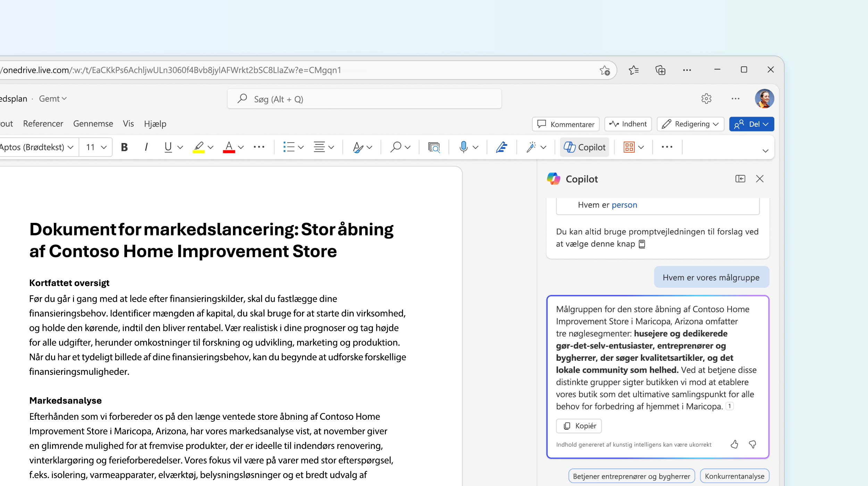Open the document search pane icon
This screenshot has width=868, height=486.
coord(434,147)
